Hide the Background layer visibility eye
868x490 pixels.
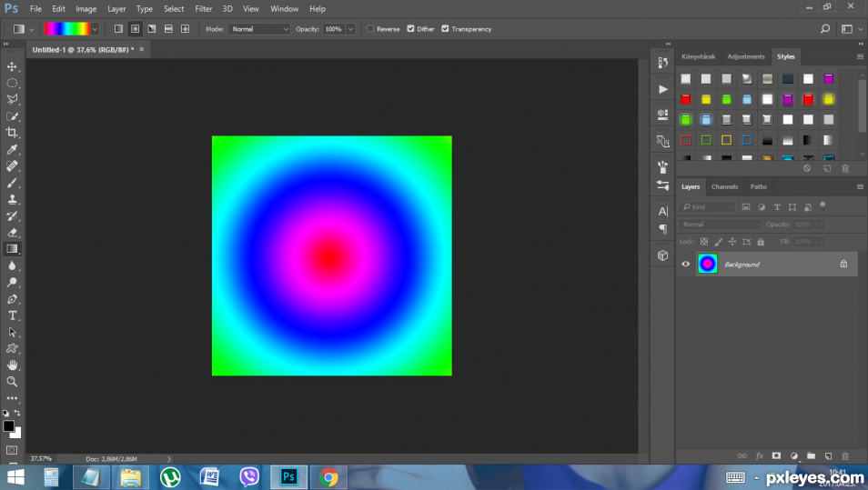[686, 264]
